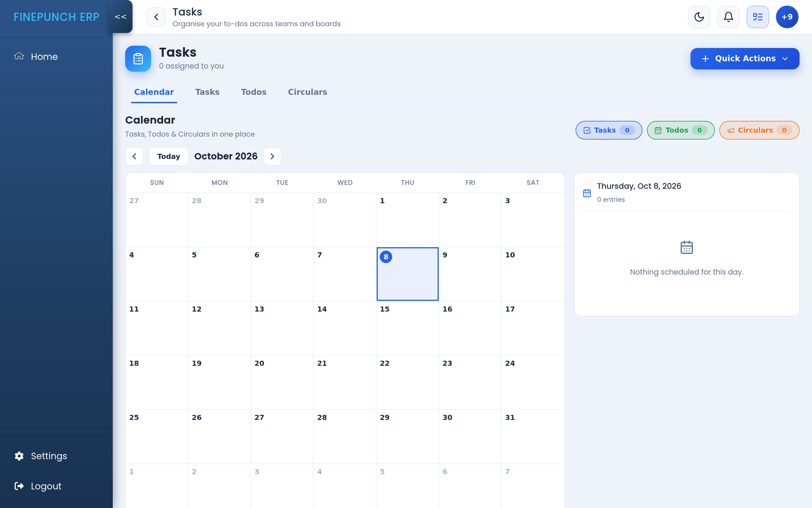Select October 14 calendar cell
Screen dimensions: 812x508
click(x=345, y=328)
